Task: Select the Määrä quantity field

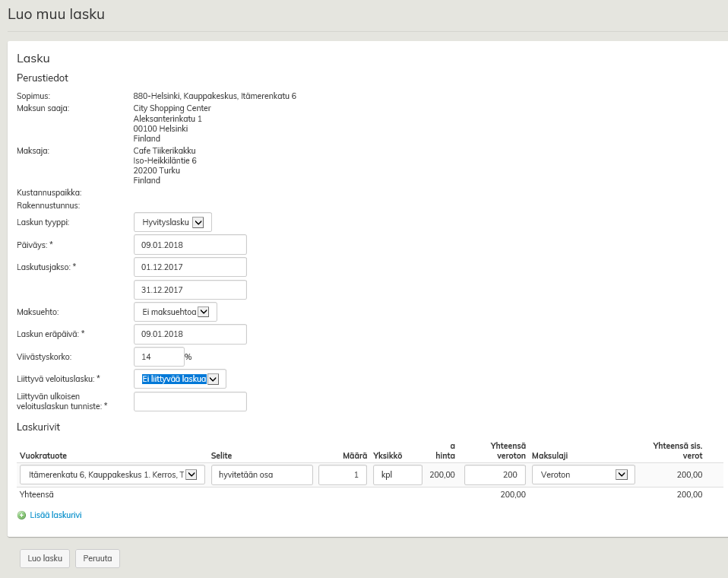Action: coord(342,475)
